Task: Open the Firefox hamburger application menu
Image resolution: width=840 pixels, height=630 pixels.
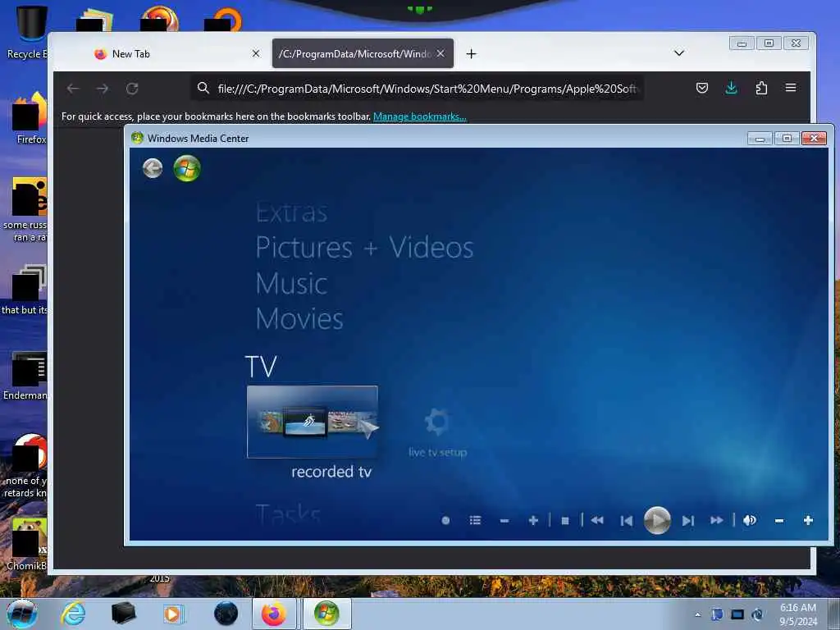Action: [790, 88]
